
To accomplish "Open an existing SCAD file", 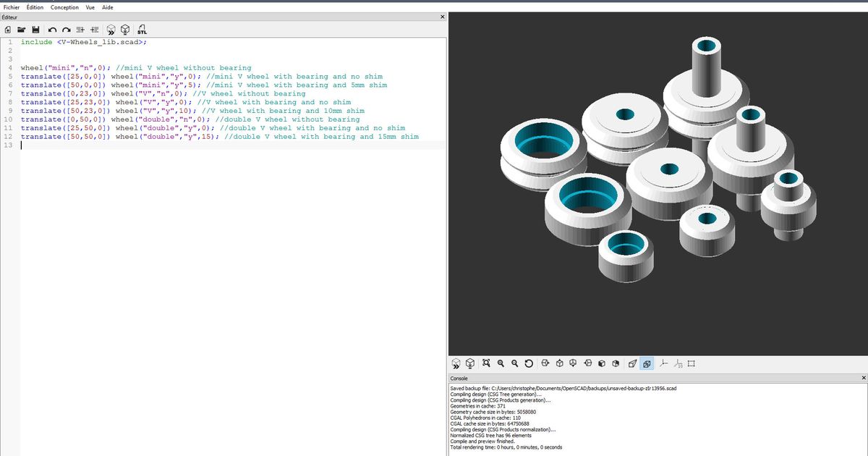I will [22, 30].
